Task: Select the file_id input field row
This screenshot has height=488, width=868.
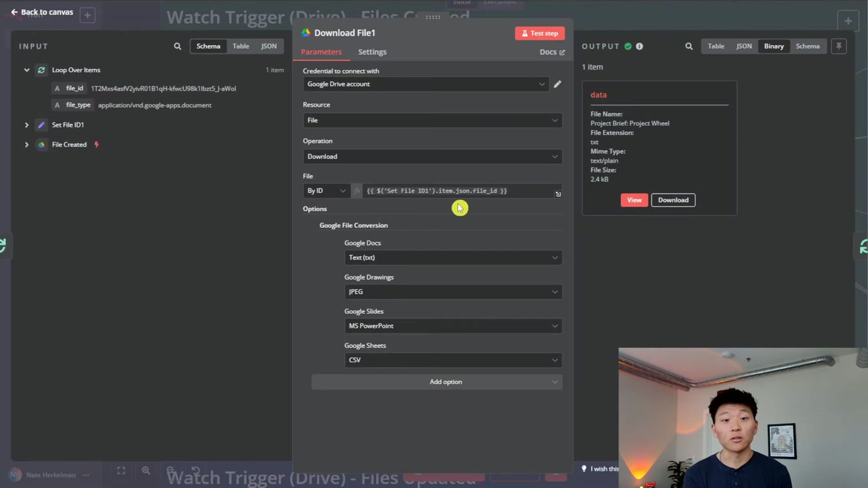Action: pyautogui.click(x=145, y=88)
